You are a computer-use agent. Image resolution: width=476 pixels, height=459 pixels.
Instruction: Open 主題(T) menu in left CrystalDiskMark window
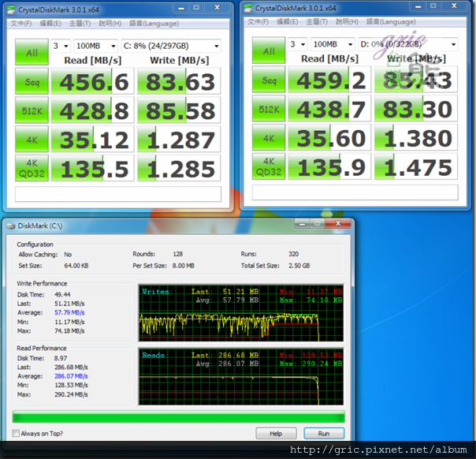80,24
